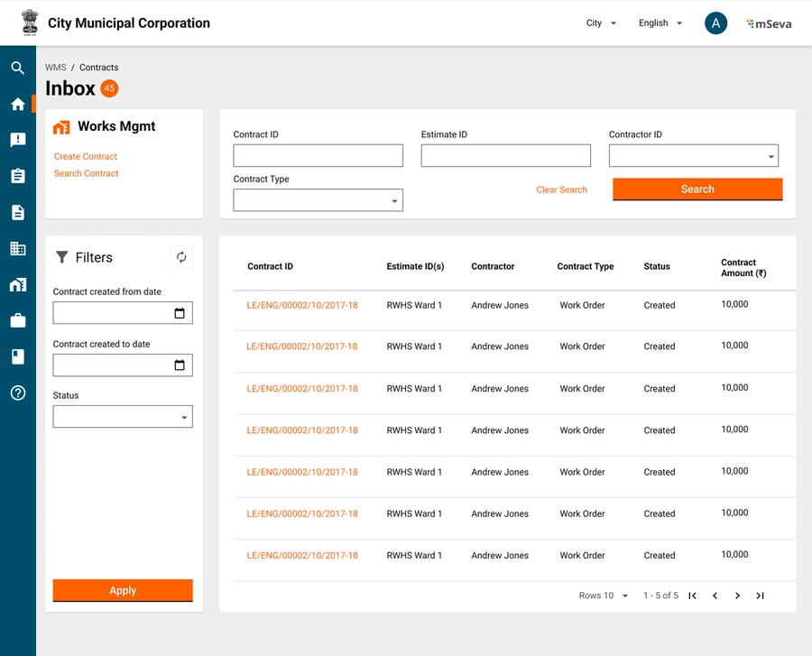Image resolution: width=812 pixels, height=656 pixels.
Task: Open the help question mark icon
Action: pos(17,393)
